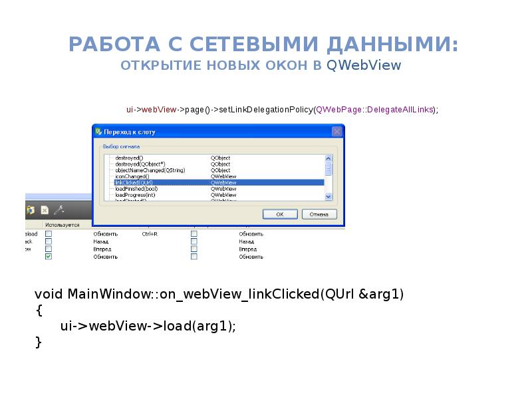The width and height of the screenshot is (532, 399).
Task: Click the scroll down arrow in signal list
Action: [328, 196]
